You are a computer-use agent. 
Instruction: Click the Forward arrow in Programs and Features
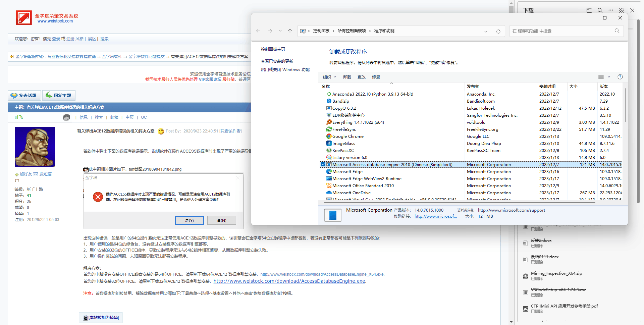coord(270,31)
